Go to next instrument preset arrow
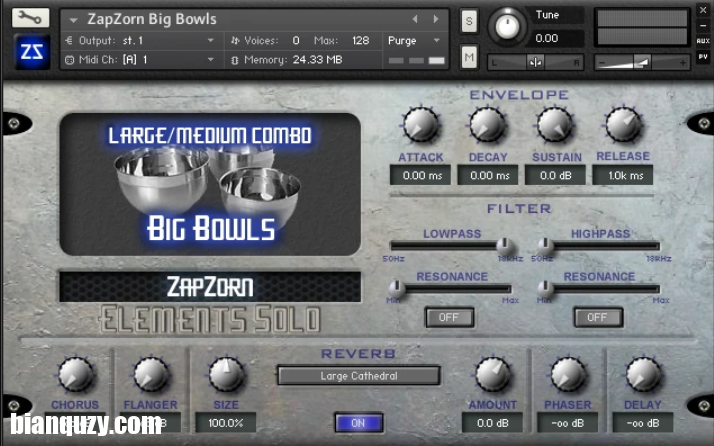Image resolution: width=714 pixels, height=446 pixels. click(x=436, y=19)
